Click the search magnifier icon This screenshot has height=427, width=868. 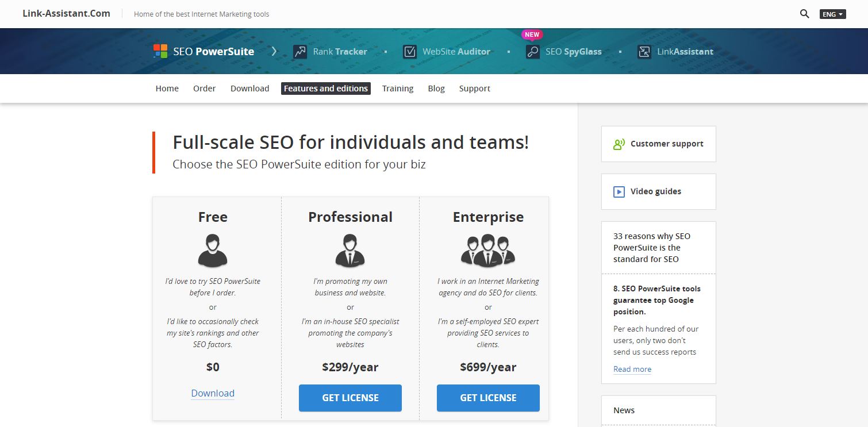[x=805, y=14]
